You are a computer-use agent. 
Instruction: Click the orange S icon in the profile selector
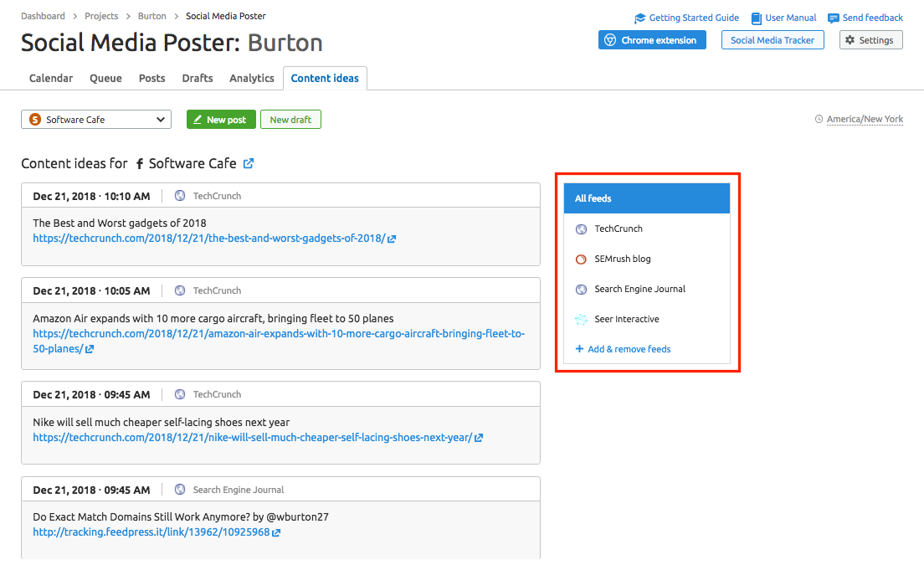(35, 120)
